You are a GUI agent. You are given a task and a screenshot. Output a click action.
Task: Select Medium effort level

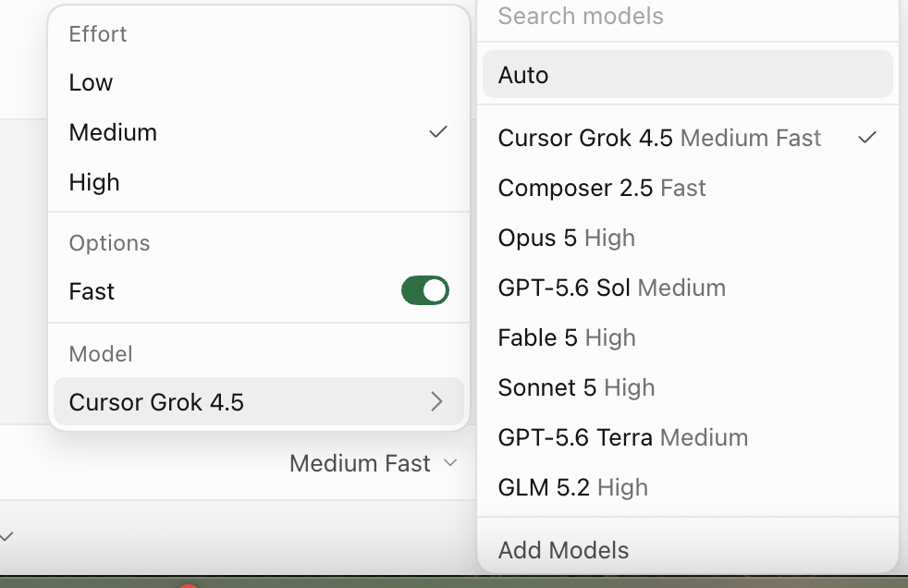point(258,132)
